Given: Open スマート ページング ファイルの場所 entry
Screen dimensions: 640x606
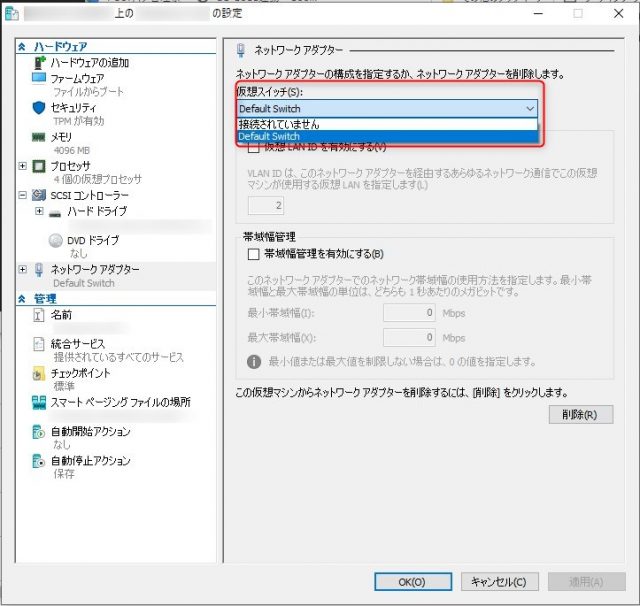Looking at the screenshot, I should pos(120,402).
